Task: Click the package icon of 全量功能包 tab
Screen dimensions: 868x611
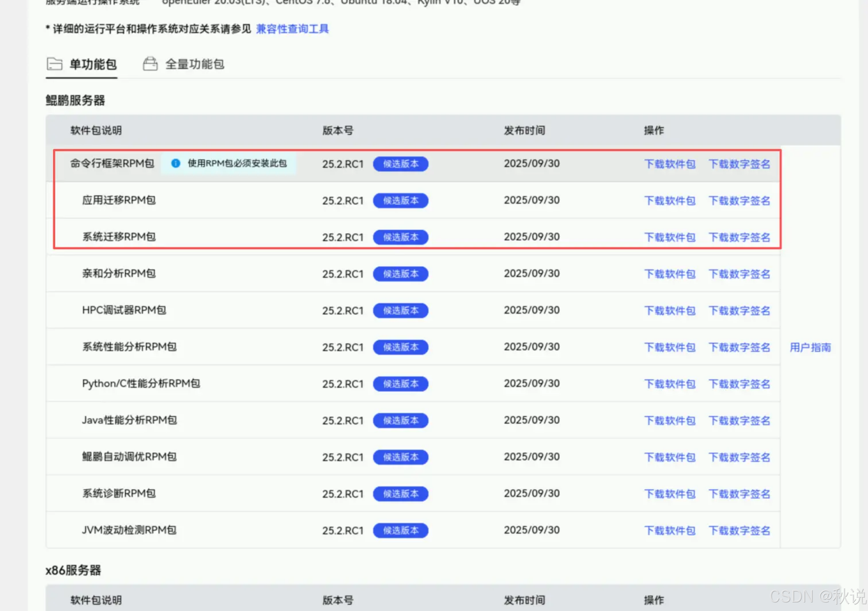Action: [x=150, y=63]
